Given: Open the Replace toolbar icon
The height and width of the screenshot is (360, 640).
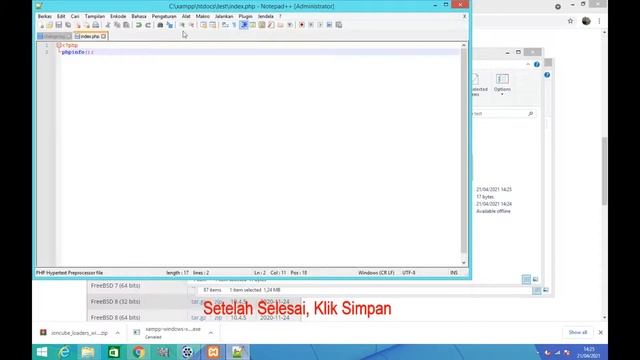Looking at the screenshot, I should click(x=170, y=25).
